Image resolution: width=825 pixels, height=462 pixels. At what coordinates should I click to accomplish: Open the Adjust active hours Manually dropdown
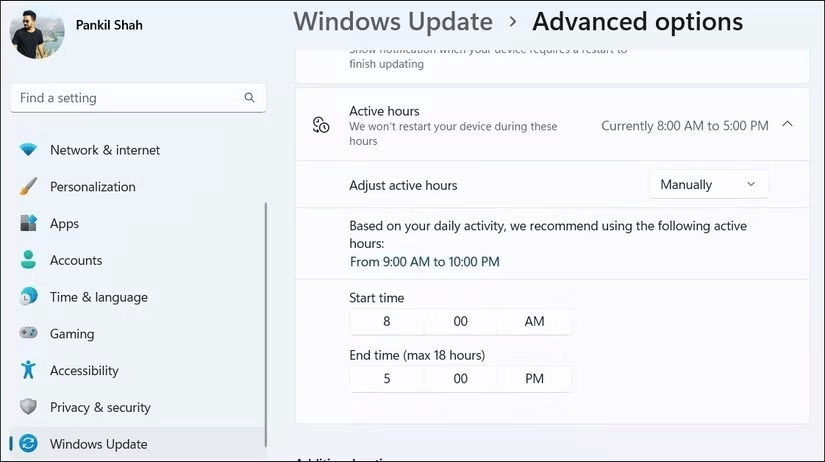708,185
